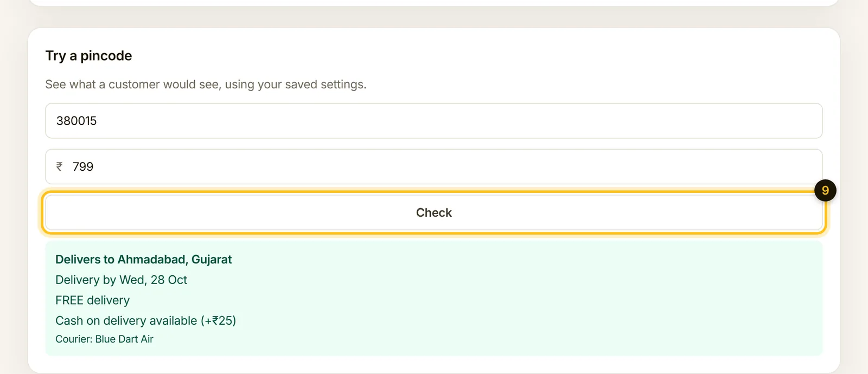This screenshot has width=868, height=374.
Task: Select the "Try a pincode" heading
Action: coord(88,56)
